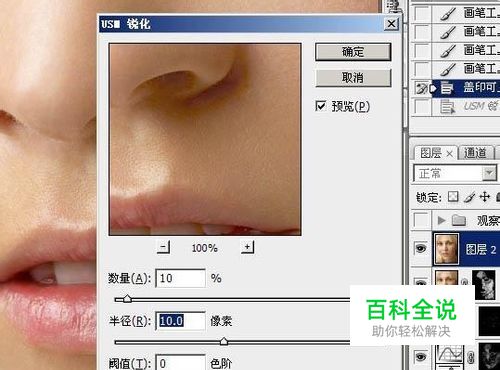Hide the curves adjustment layer via eye icon
Viewport: 500px width, 370px height.
(421, 357)
